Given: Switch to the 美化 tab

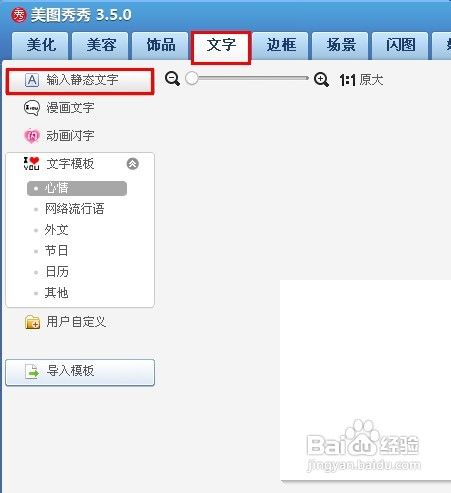Looking at the screenshot, I should pos(40,46).
